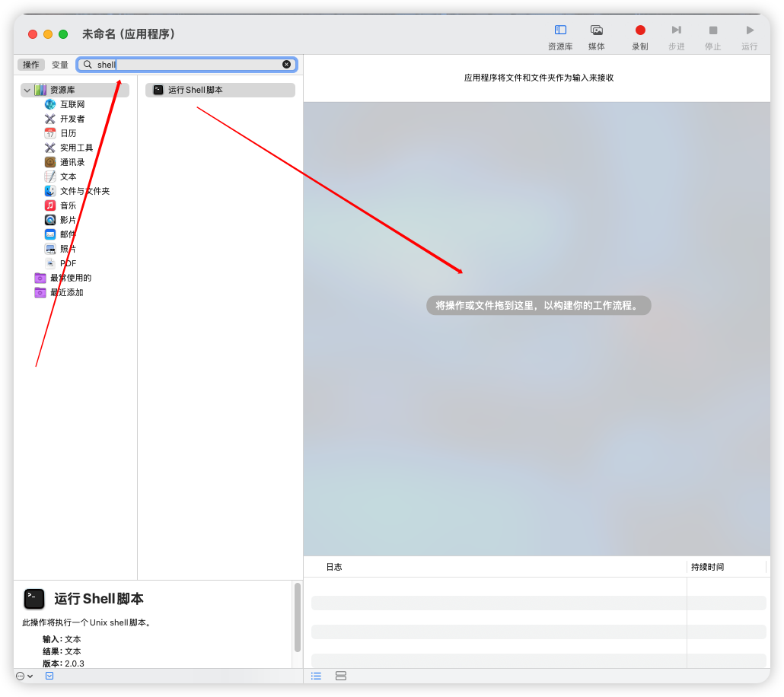Collapse the 资源库 tree with its disclosure triangle

click(27, 89)
